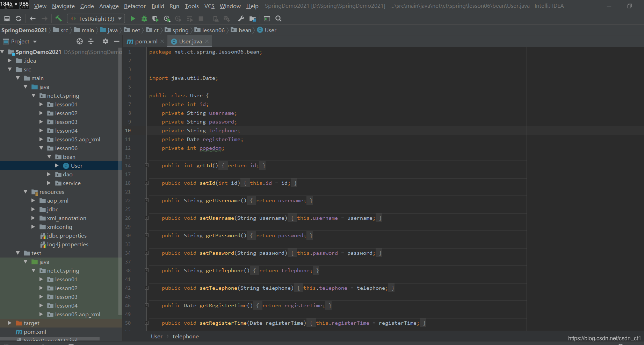Locate current file with the crosshair icon
The image size is (644, 345).
[80, 41]
